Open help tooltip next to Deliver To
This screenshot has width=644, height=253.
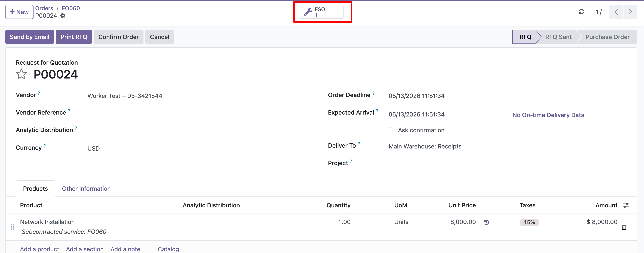pyautogui.click(x=359, y=144)
